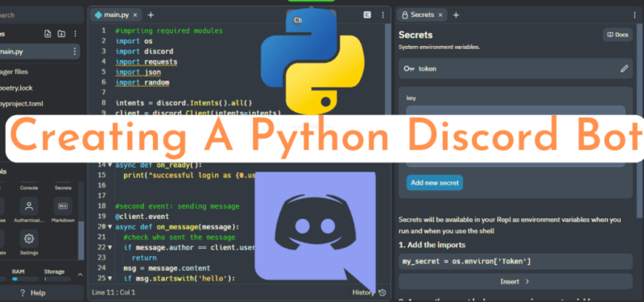The image size is (644, 302).
Task: Click code line 'import requests'
Action: (x=147, y=62)
